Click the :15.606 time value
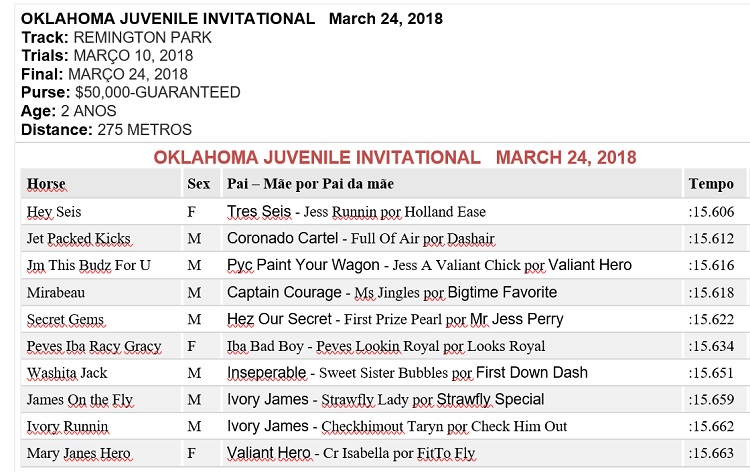The image size is (750, 472). click(711, 212)
